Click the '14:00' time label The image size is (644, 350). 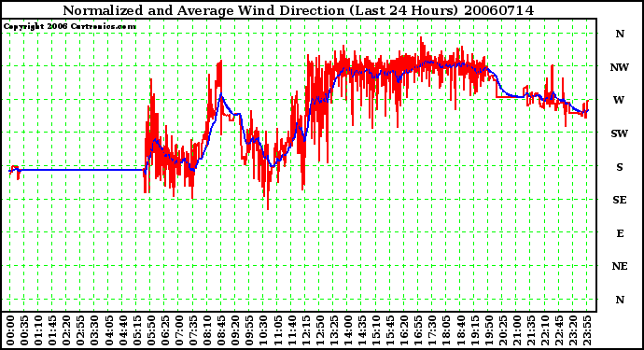[348, 330]
